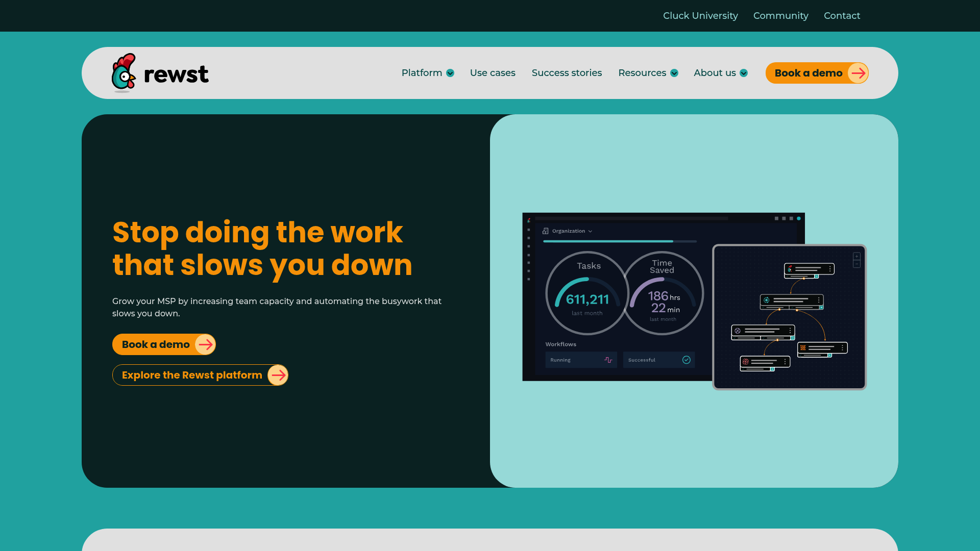Click the Rewst rooster logo in the navbar
This screenshot has width=980, height=551.
[x=124, y=73]
